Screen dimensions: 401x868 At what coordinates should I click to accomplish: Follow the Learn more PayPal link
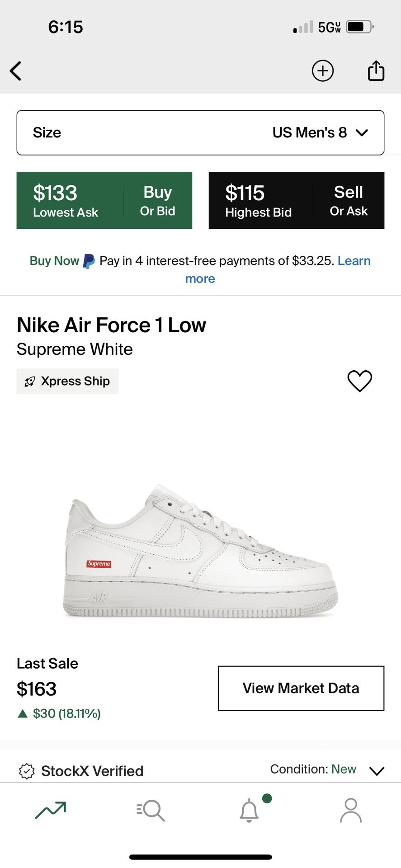tap(354, 261)
